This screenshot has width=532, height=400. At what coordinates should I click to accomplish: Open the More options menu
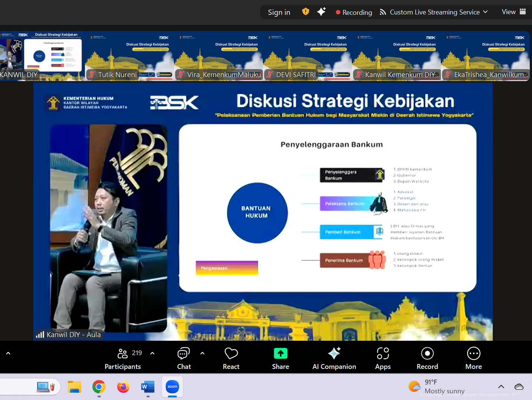pos(473,359)
